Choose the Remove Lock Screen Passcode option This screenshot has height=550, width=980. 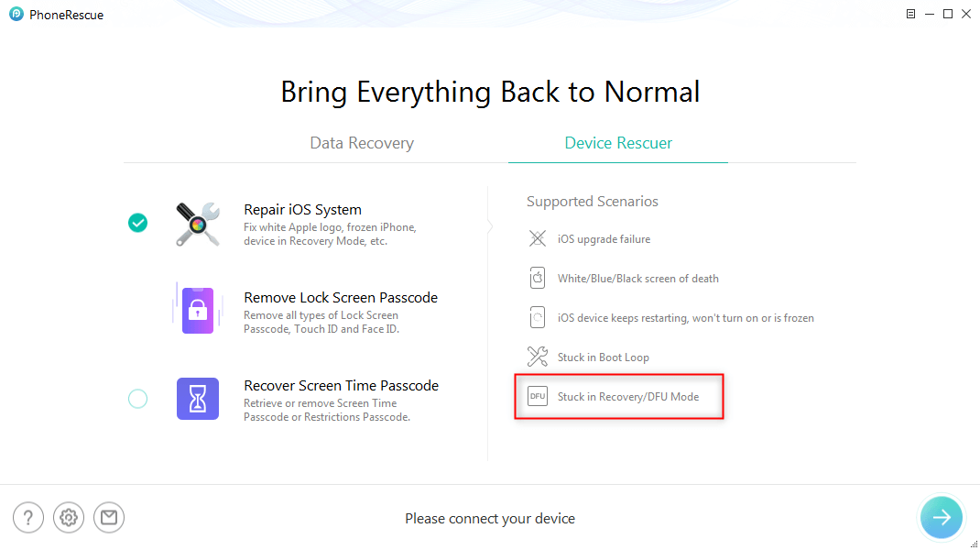341,311
